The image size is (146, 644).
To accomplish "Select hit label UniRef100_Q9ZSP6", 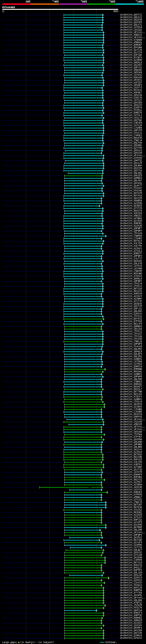I will pyautogui.click(x=131, y=22).
